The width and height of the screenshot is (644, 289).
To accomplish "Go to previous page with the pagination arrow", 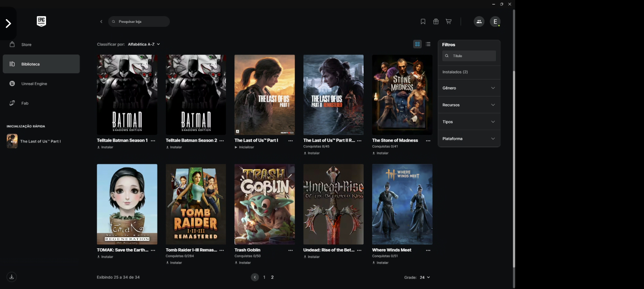I will coord(255,277).
